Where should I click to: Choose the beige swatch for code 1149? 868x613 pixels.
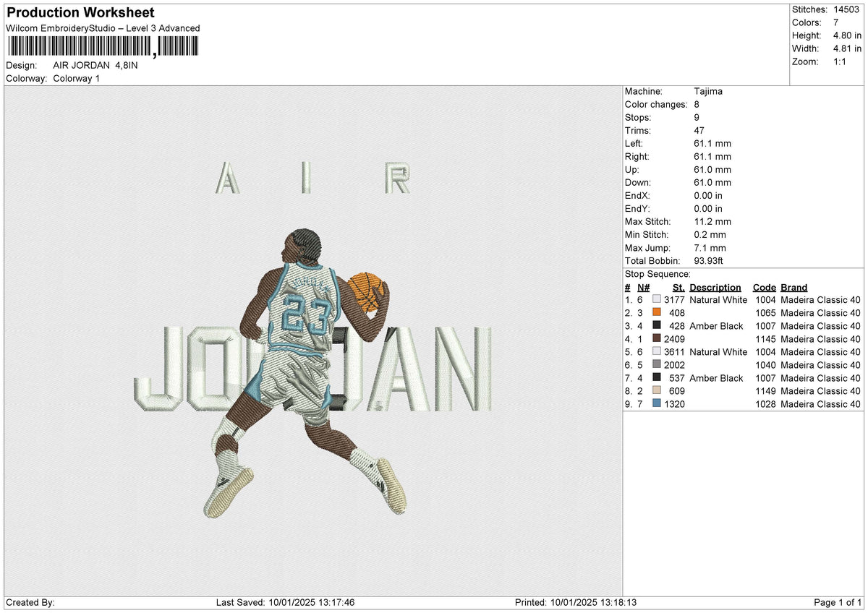tap(657, 391)
